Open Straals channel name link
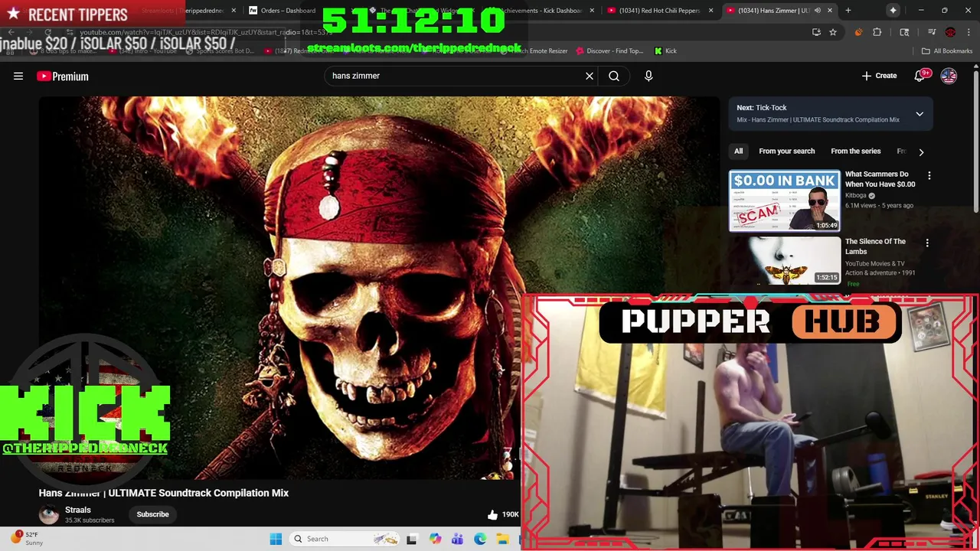Viewport: 980px width, 551px height. point(77,510)
